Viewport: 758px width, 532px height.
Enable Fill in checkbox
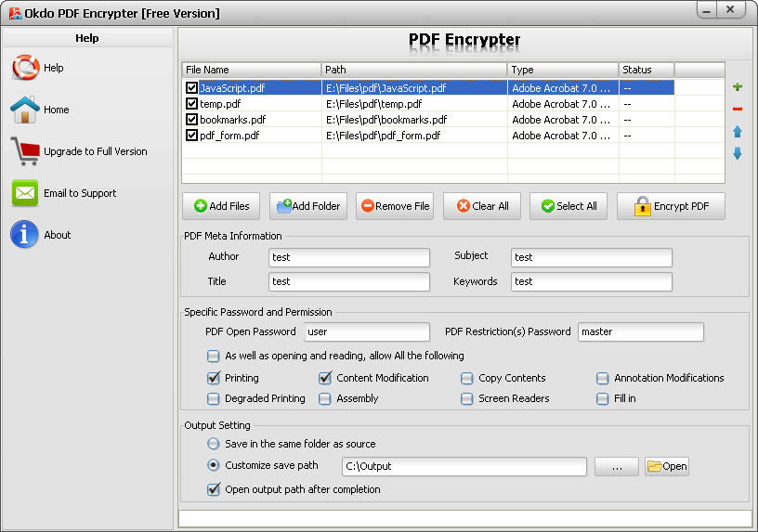[602, 398]
